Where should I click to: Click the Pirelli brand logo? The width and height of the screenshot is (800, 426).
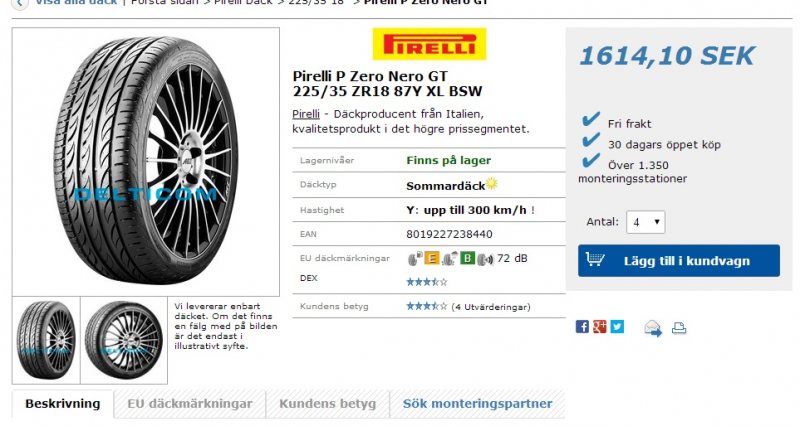pyautogui.click(x=429, y=44)
